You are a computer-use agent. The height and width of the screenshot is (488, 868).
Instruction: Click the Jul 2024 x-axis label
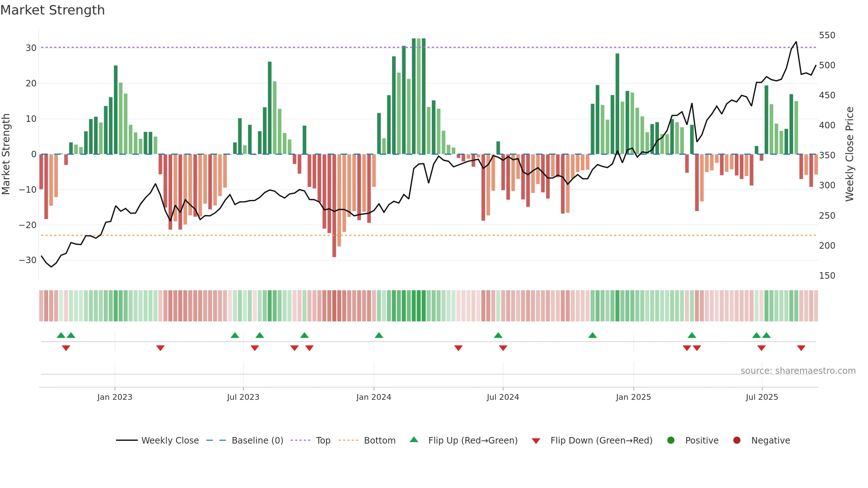coord(503,397)
